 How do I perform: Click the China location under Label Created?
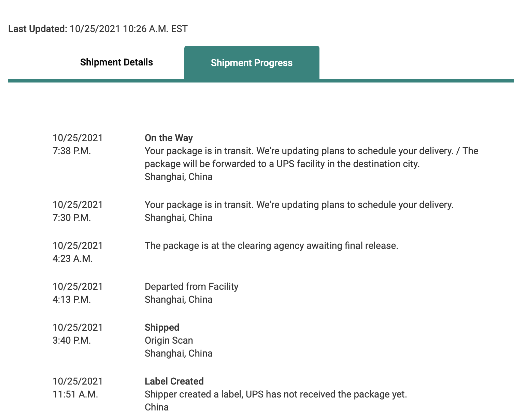(157, 407)
